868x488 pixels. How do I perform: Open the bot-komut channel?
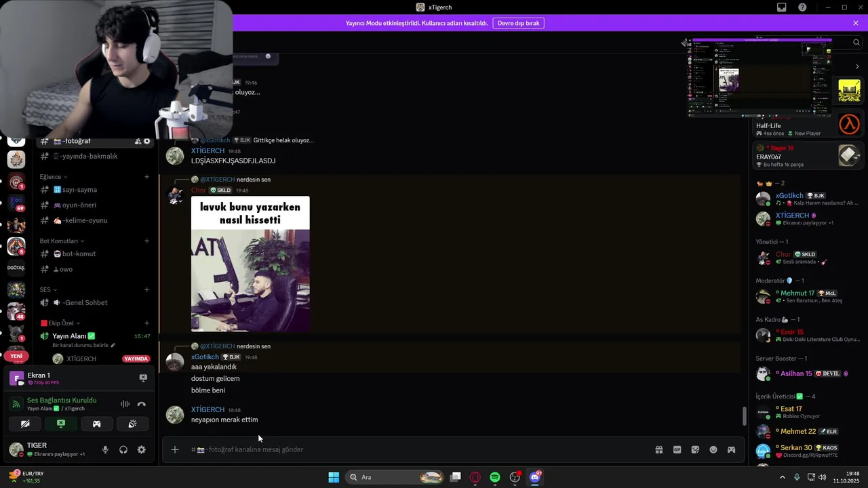point(94,253)
